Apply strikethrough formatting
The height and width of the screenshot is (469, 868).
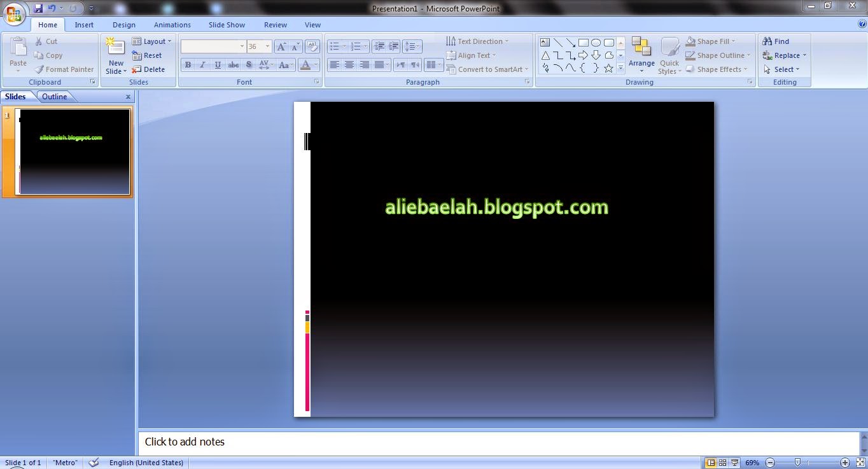pyautogui.click(x=233, y=64)
